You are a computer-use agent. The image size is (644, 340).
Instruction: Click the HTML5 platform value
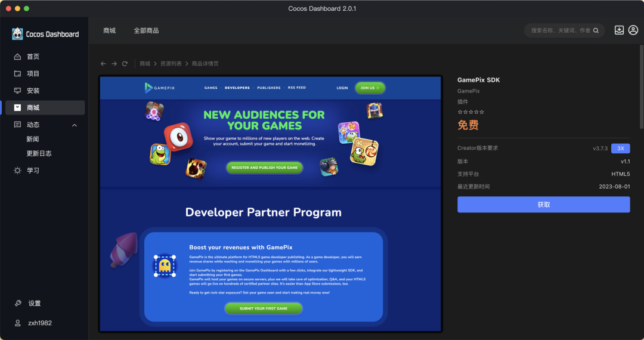click(620, 174)
